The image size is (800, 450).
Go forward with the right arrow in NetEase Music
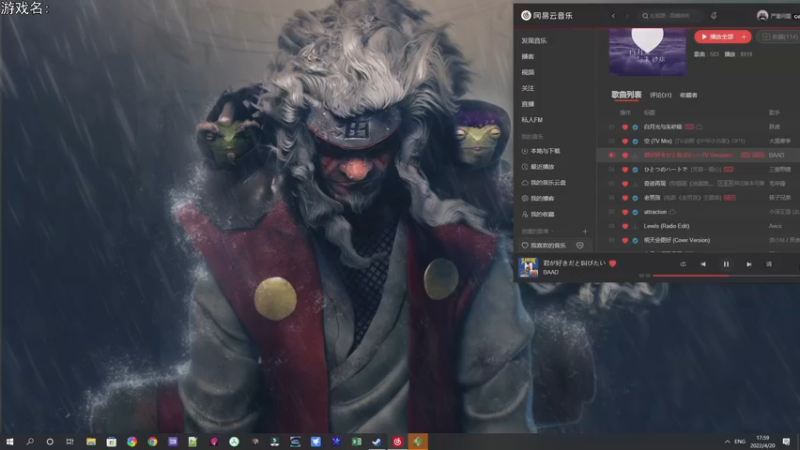click(x=627, y=16)
